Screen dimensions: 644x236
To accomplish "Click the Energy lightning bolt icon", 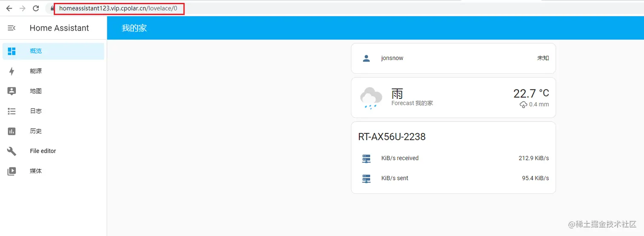I will point(11,71).
